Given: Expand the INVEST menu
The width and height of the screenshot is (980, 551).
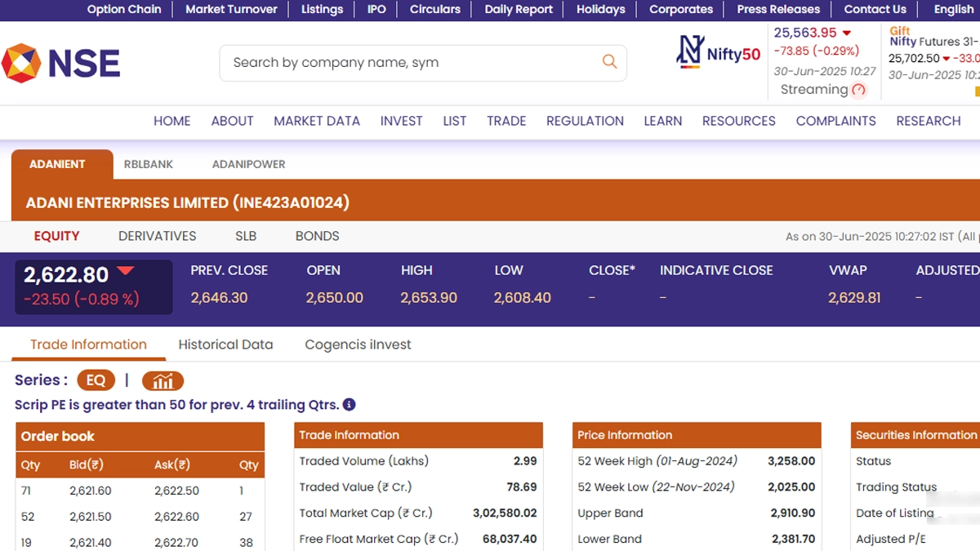Looking at the screenshot, I should pos(401,121).
